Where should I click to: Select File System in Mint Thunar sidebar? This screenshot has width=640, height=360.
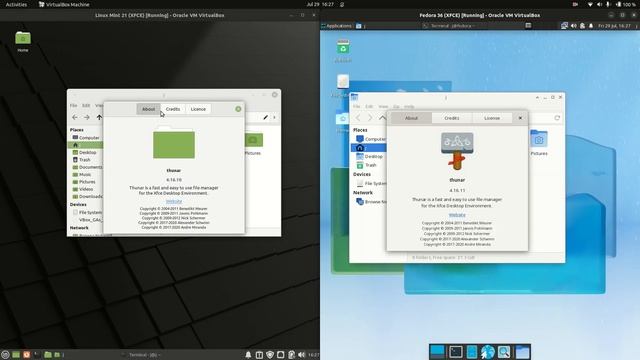tap(86, 212)
